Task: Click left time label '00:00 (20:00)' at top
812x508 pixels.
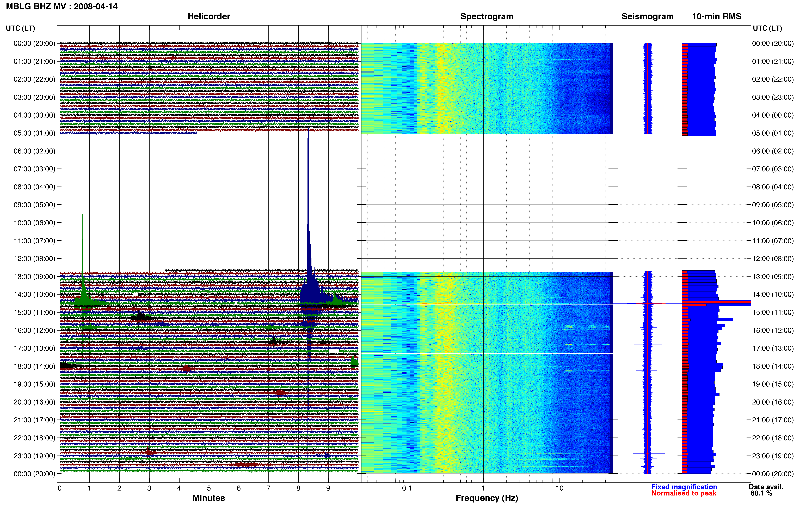Action: (x=34, y=43)
